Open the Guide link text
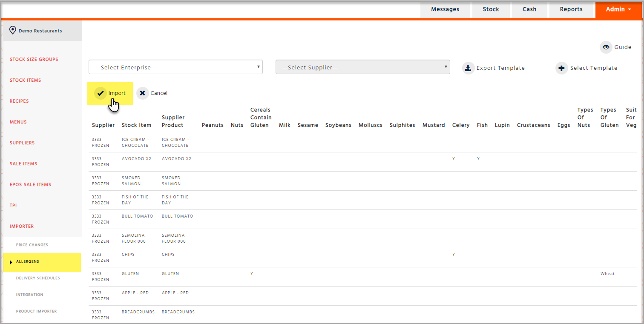This screenshot has height=324, width=644. (623, 47)
